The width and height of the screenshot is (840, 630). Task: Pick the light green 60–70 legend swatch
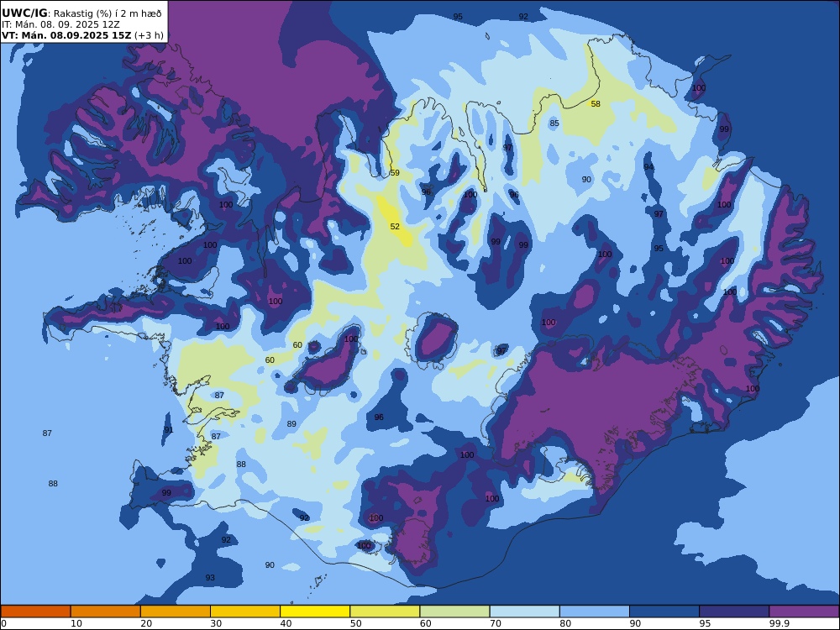click(x=454, y=612)
